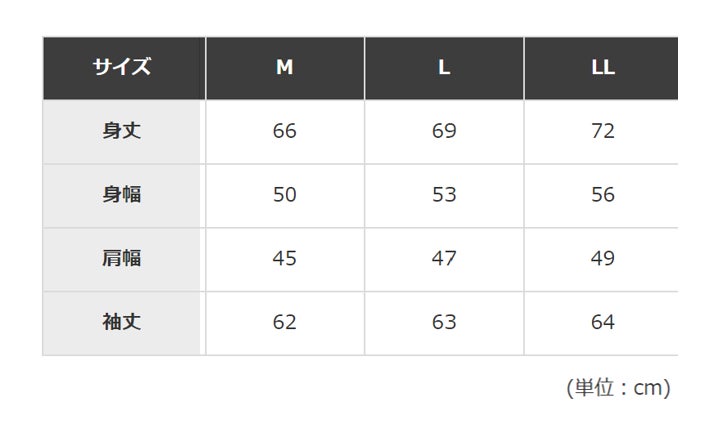Select the LL size column header
Image resolution: width=720 pixels, height=442 pixels.
pyautogui.click(x=602, y=68)
